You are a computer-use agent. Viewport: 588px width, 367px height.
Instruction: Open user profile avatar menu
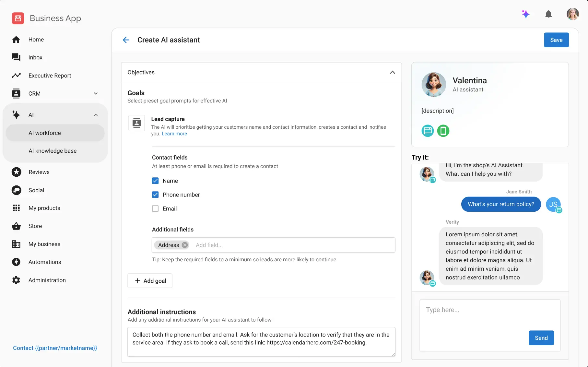coord(572,14)
